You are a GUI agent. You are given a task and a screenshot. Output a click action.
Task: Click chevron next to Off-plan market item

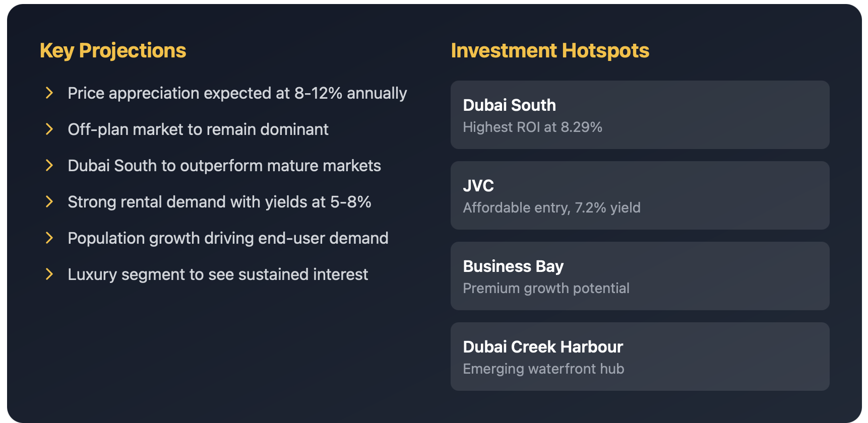tap(49, 129)
